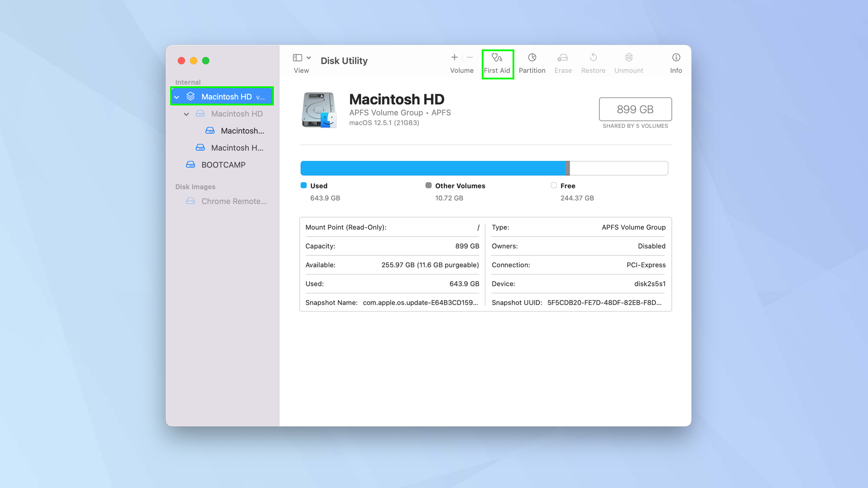
Task: Click the free space portion of bar
Action: tap(619, 168)
